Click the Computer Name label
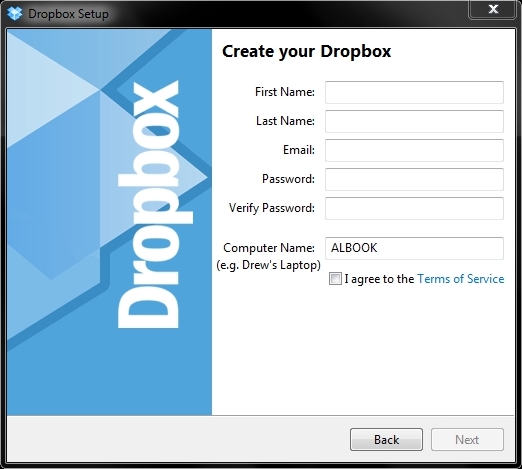 (269, 248)
